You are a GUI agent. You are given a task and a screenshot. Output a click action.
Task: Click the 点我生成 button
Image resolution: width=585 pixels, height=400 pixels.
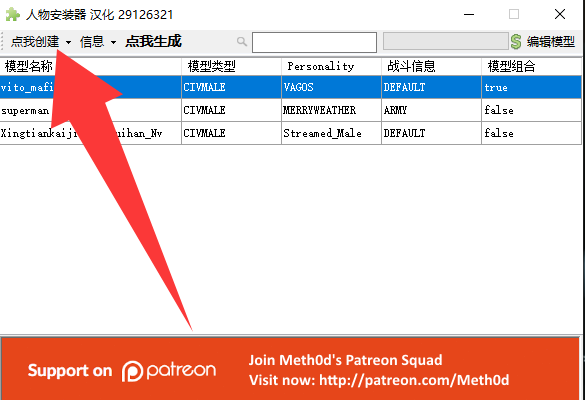click(x=153, y=41)
